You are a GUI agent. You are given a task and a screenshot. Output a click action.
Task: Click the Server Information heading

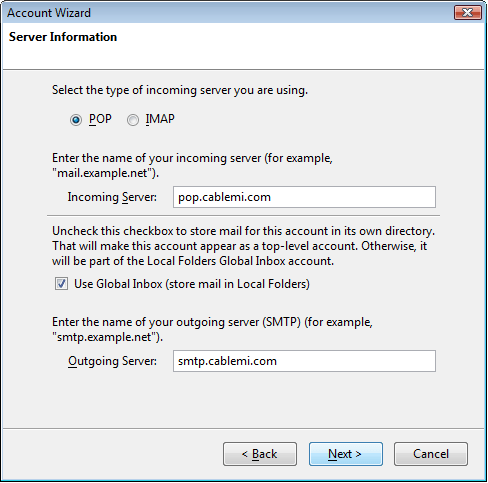pyautogui.click(x=63, y=37)
